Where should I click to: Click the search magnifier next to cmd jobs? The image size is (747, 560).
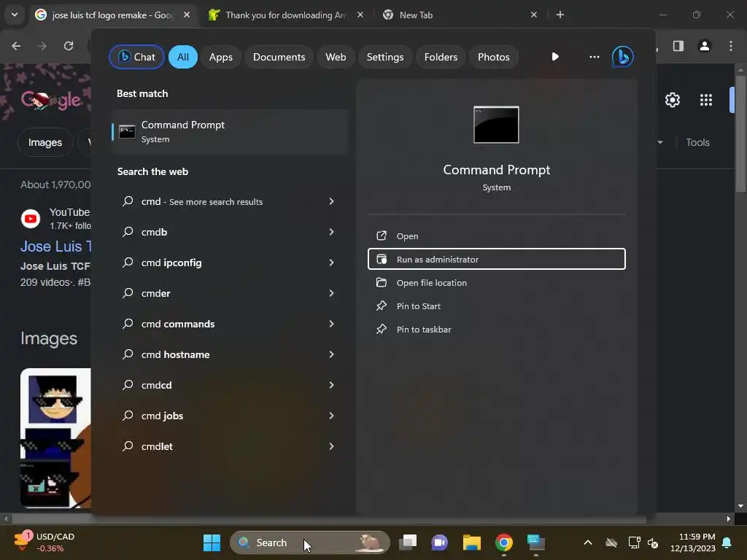click(127, 415)
